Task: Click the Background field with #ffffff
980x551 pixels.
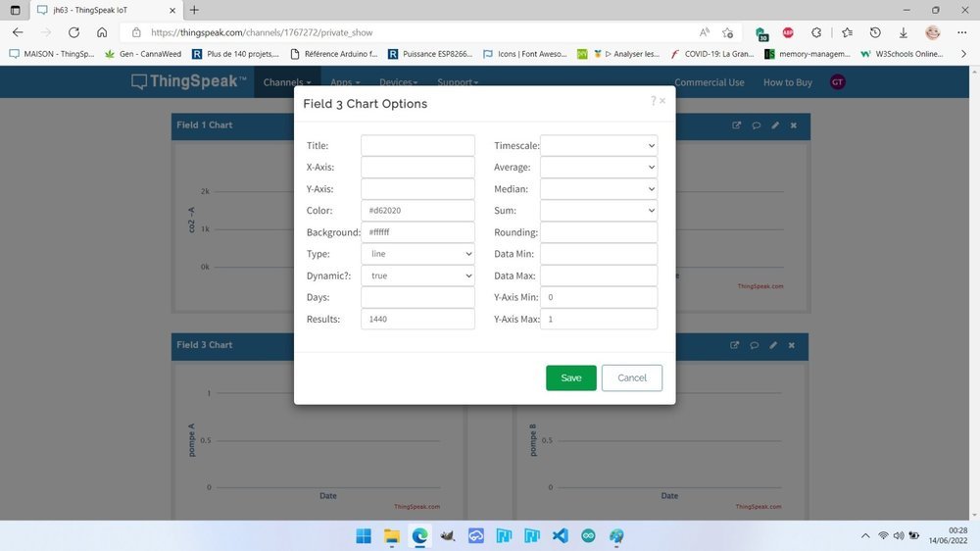Action: (x=417, y=232)
